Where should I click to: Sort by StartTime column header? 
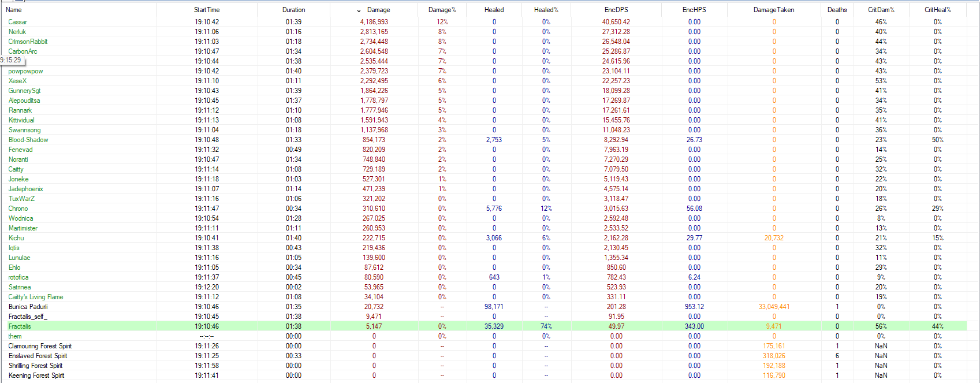207,10
